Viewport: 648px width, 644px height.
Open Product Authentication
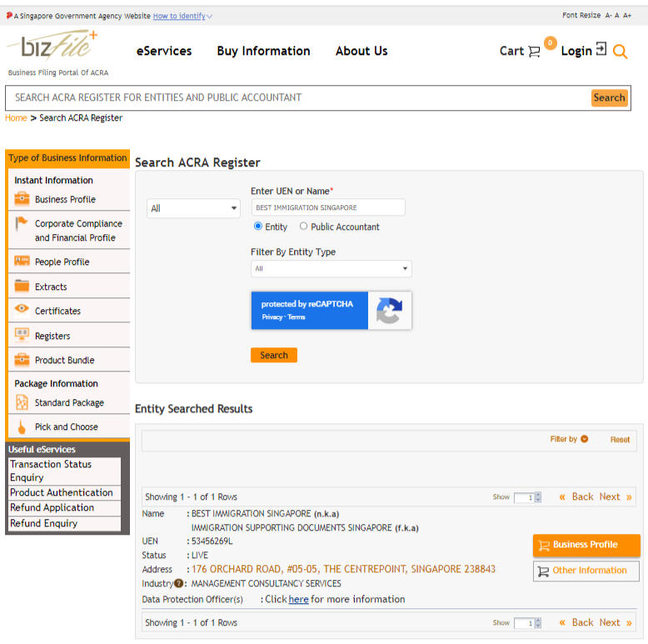(65, 492)
